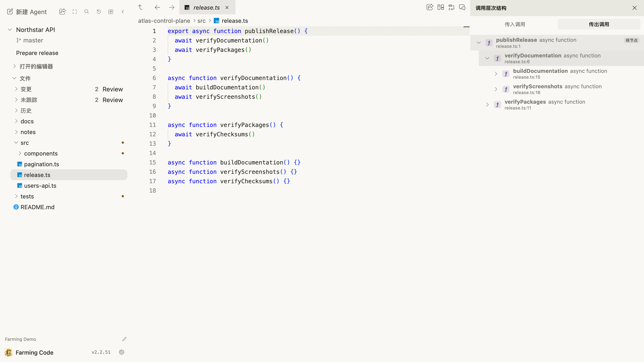Screen dimensions: 644x362
Task: Click the split editor icon
Action: pyautogui.click(x=441, y=7)
